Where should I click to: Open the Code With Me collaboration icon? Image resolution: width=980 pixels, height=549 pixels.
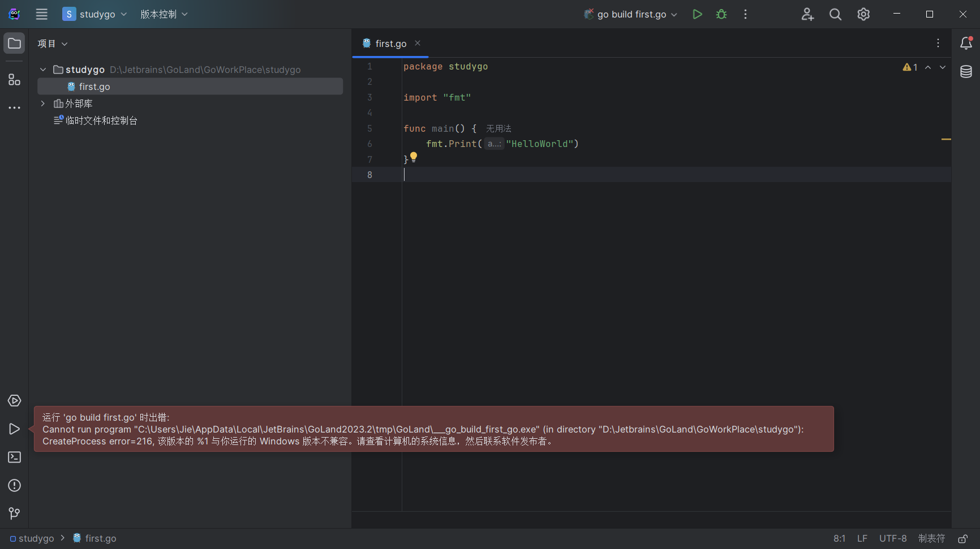807,14
